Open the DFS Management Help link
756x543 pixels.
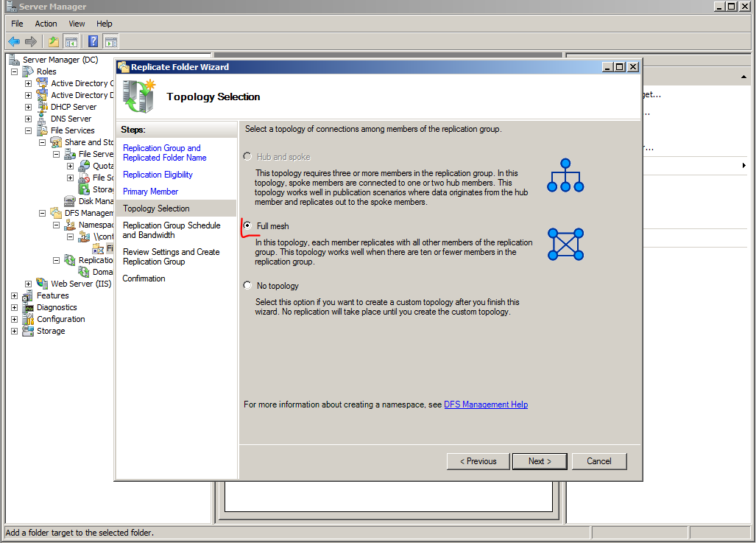point(486,404)
